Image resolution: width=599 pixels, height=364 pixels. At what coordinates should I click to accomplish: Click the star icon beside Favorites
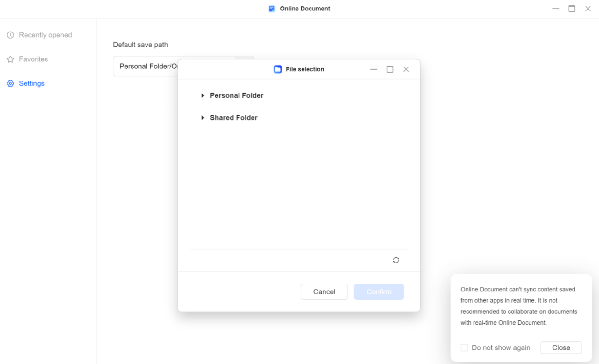(11, 59)
